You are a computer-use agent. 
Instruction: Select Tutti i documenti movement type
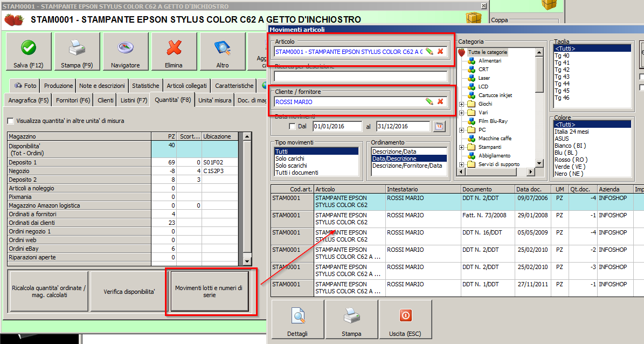(x=316, y=172)
